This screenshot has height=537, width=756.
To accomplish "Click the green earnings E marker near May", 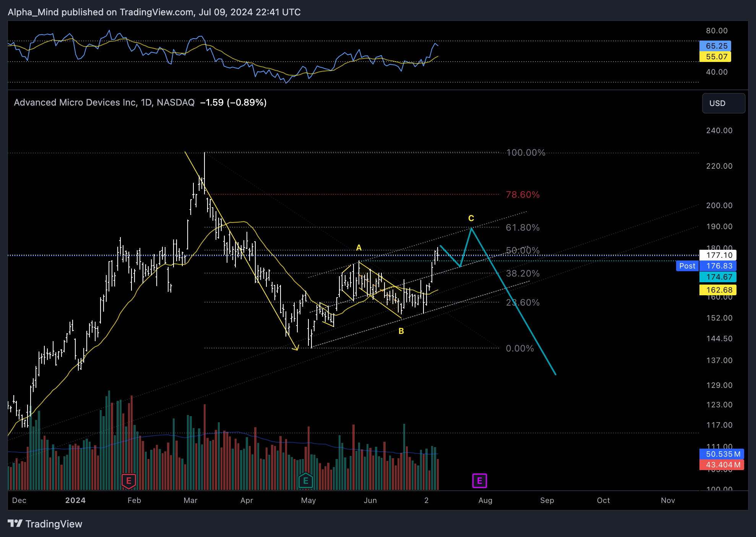I will point(305,481).
